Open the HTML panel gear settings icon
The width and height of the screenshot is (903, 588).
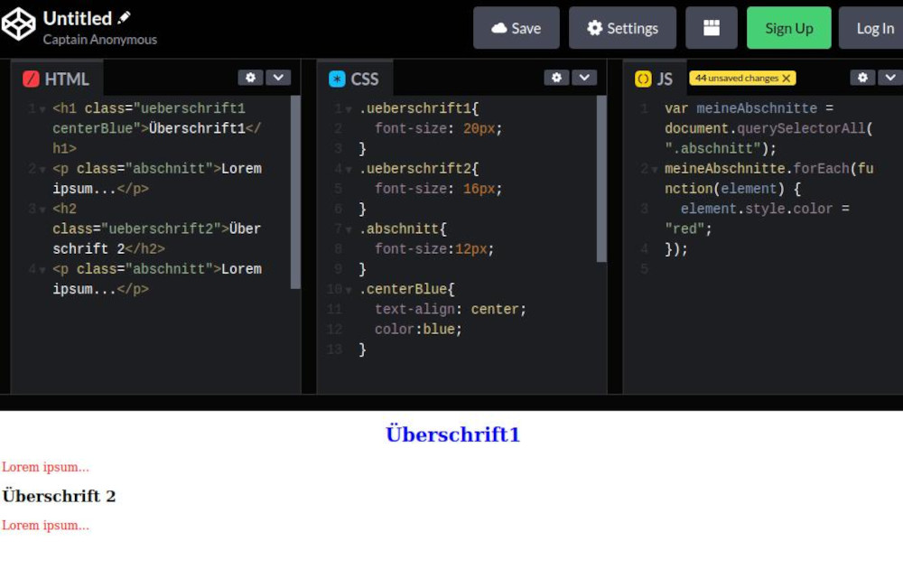click(x=250, y=78)
